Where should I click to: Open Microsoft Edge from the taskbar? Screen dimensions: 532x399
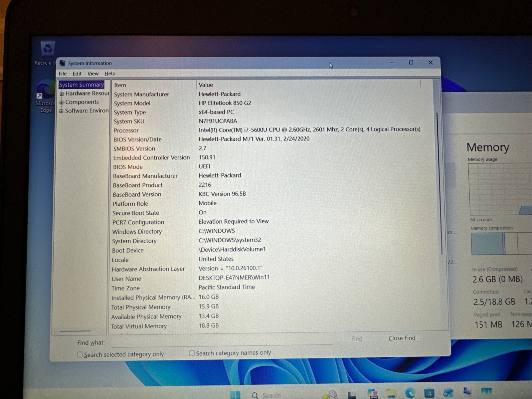[x=410, y=393]
